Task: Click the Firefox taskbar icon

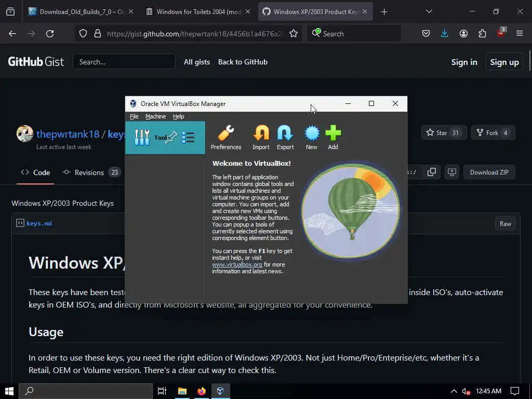Action: point(202,391)
